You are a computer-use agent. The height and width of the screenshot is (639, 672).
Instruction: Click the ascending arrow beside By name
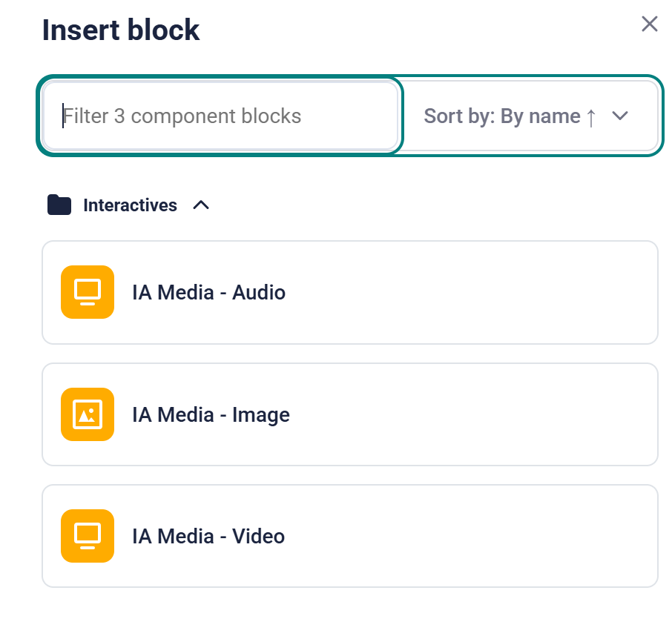pos(591,117)
